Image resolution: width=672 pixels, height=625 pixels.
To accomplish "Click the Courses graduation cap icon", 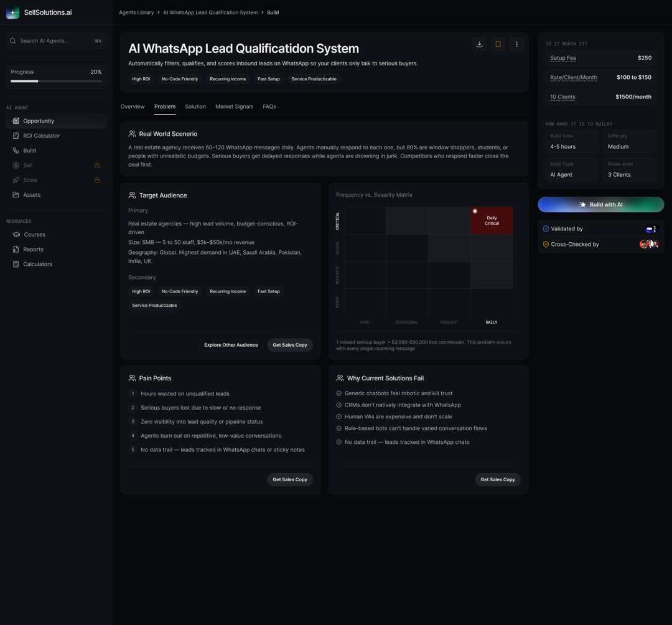I will 16,235.
